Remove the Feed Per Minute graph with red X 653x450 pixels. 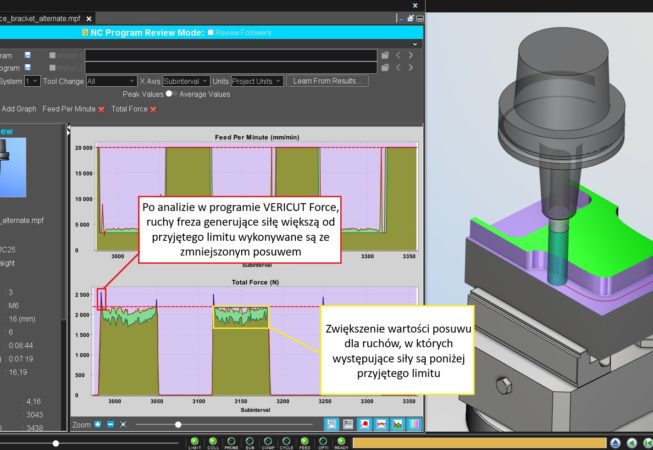[102, 108]
